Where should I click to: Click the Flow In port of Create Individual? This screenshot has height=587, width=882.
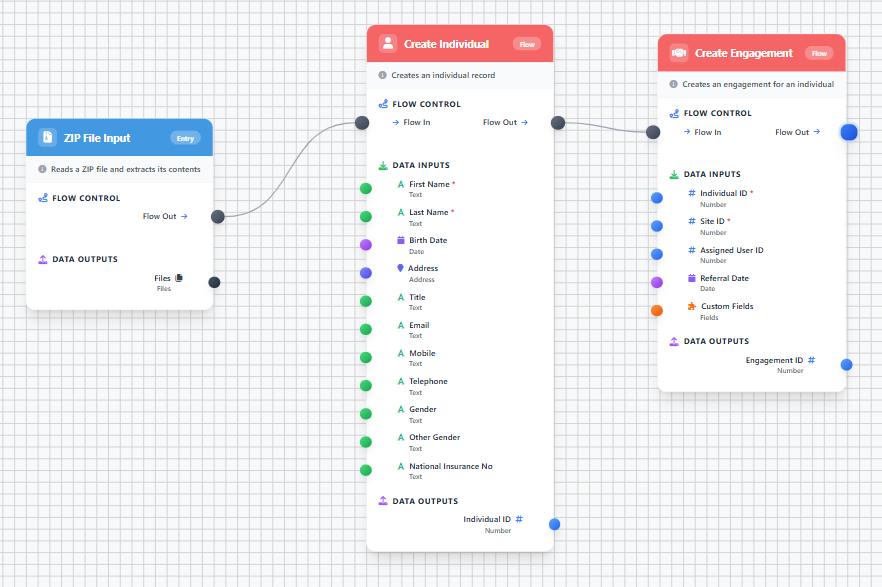pos(362,122)
